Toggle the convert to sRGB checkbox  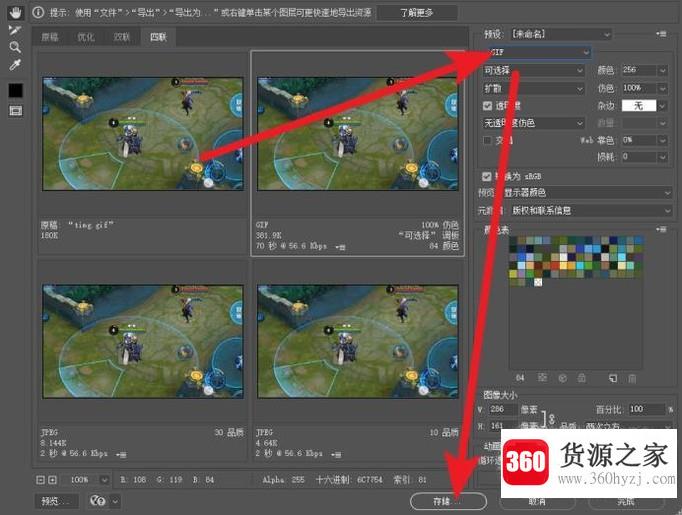coord(487,176)
